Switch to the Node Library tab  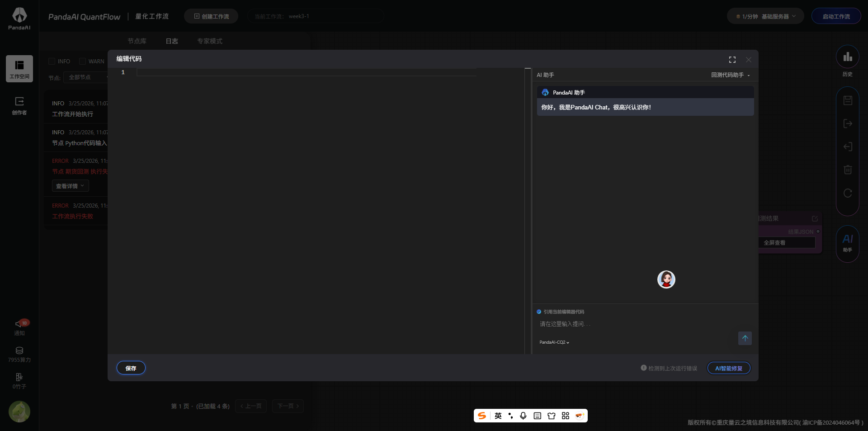click(137, 41)
